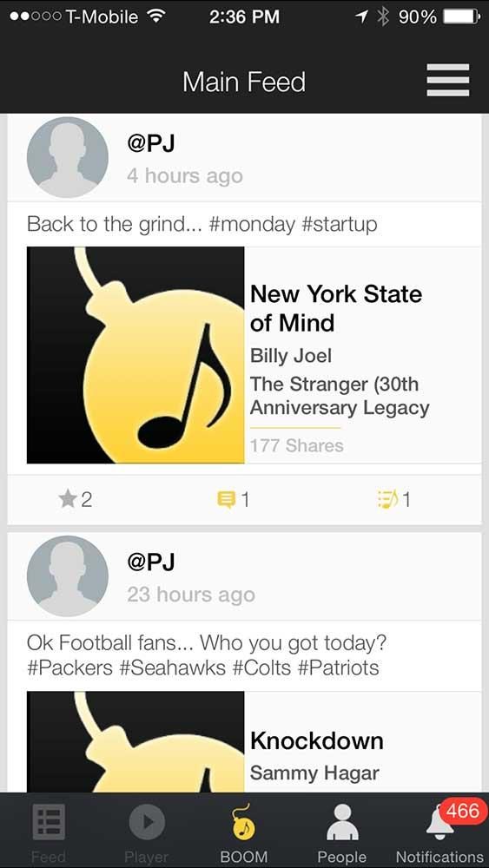
Task: Tap the star icon on the first post
Action: [x=67, y=500]
